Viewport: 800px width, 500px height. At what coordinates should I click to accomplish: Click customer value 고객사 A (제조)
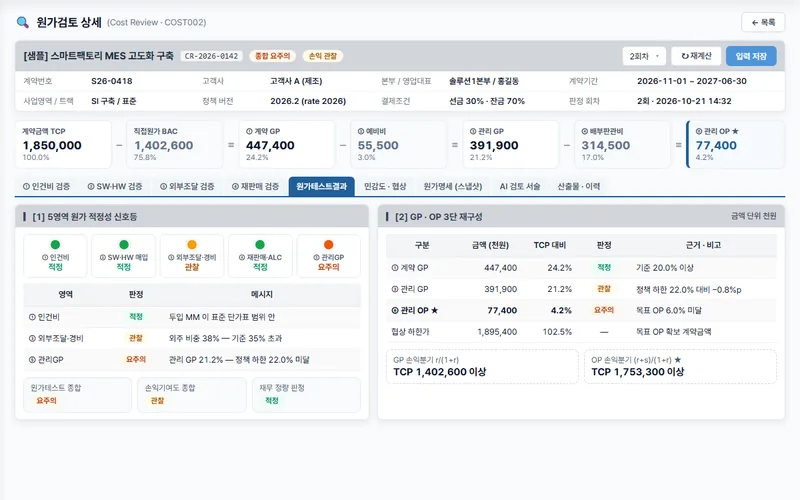296,81
